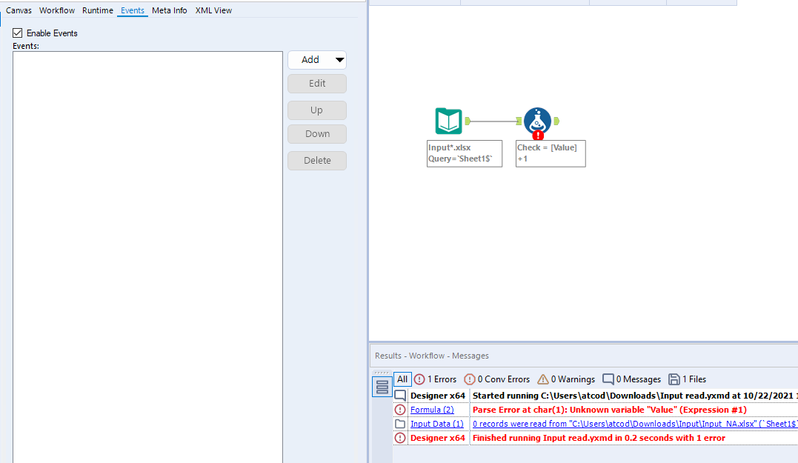Select the Formula tool flask icon
Screen dimensions: 798x463
click(x=537, y=121)
